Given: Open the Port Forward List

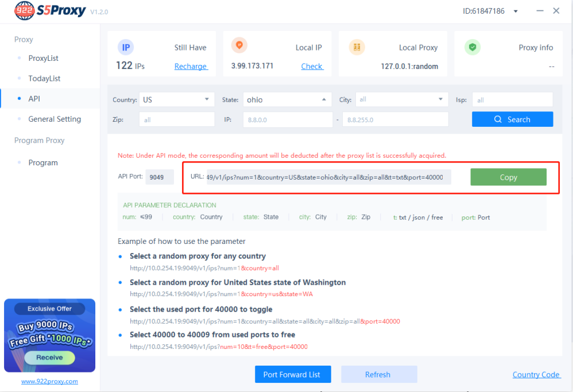Looking at the screenshot, I should (x=292, y=374).
